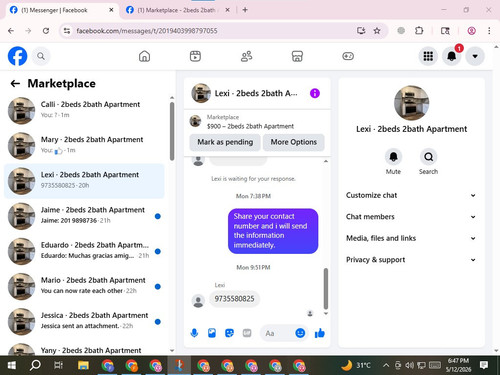The image size is (500, 375).
Task: Open Jessica 2beds 2bath Apartment chat
Action: click(84, 321)
